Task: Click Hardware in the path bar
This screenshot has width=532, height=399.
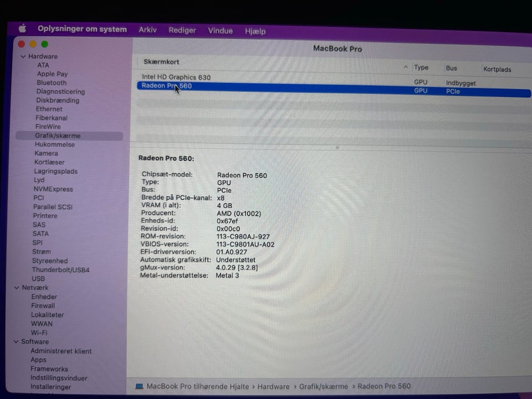Action: point(273,386)
